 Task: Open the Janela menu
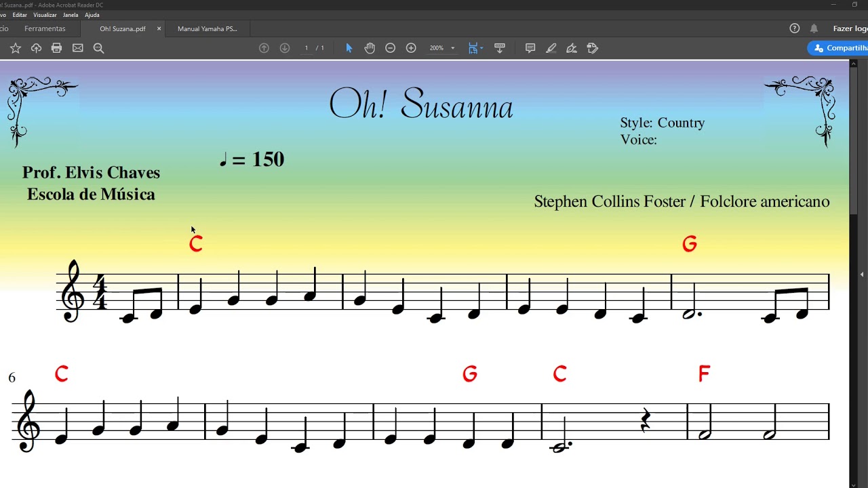pyautogui.click(x=71, y=15)
